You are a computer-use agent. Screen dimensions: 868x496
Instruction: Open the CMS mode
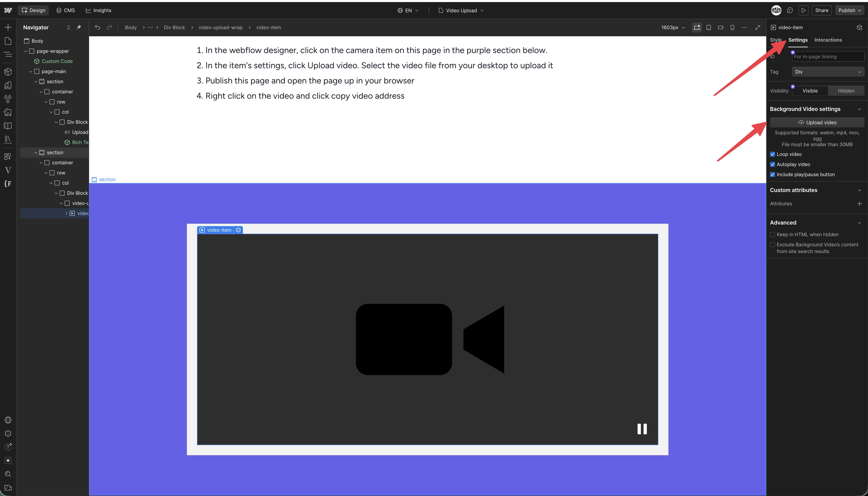(65, 10)
